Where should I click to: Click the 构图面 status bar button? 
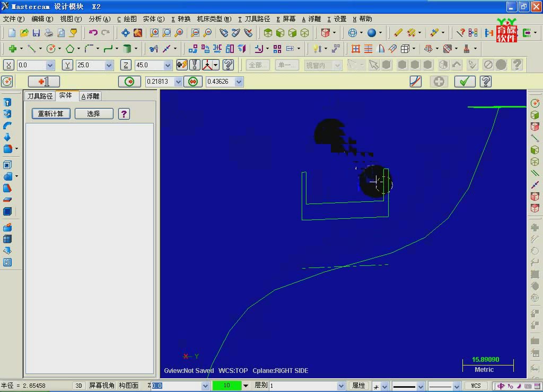(x=128, y=386)
